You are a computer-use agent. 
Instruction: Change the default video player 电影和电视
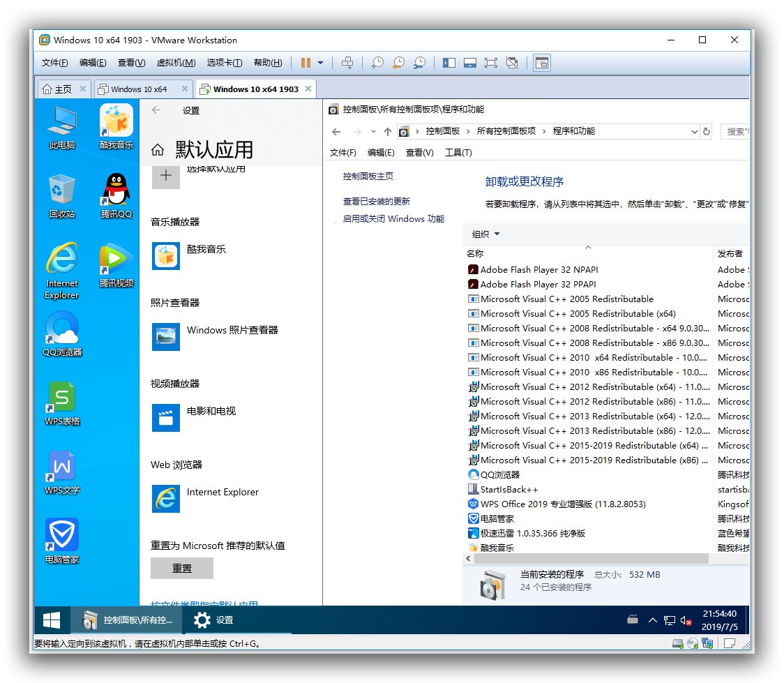click(194, 417)
